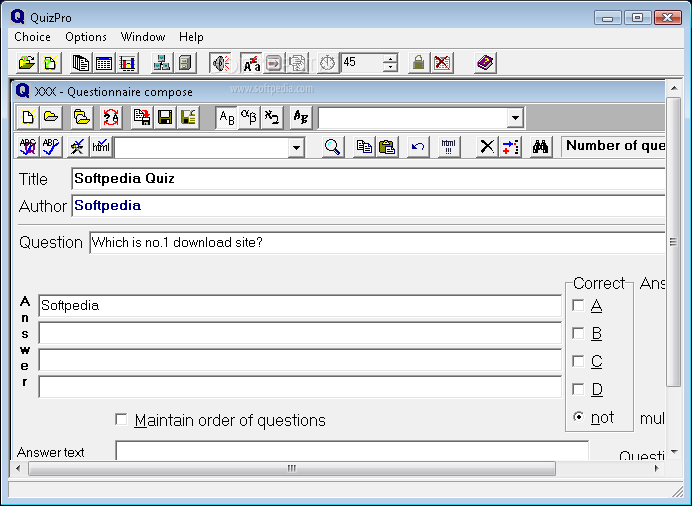Click the magnifying glass preview icon
692x506 pixels.
tap(332, 146)
